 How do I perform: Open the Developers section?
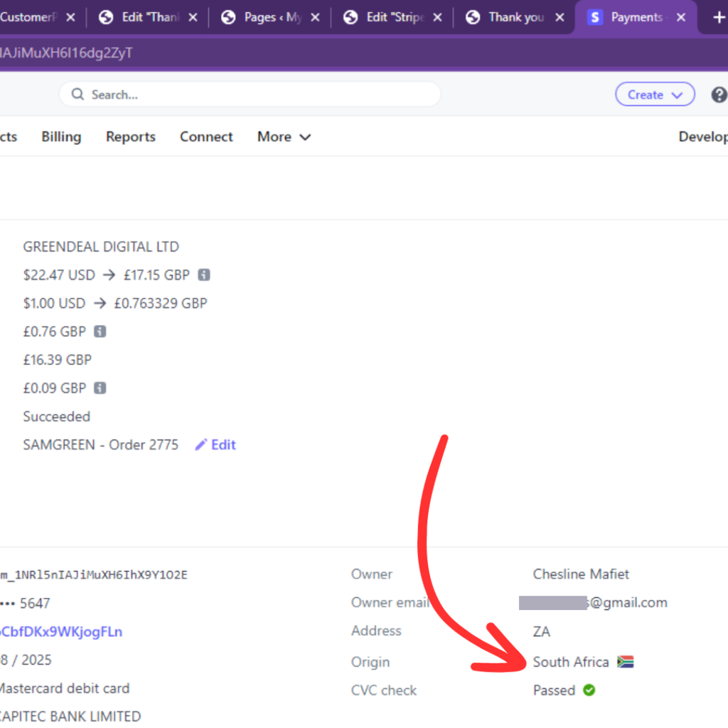coord(703,137)
